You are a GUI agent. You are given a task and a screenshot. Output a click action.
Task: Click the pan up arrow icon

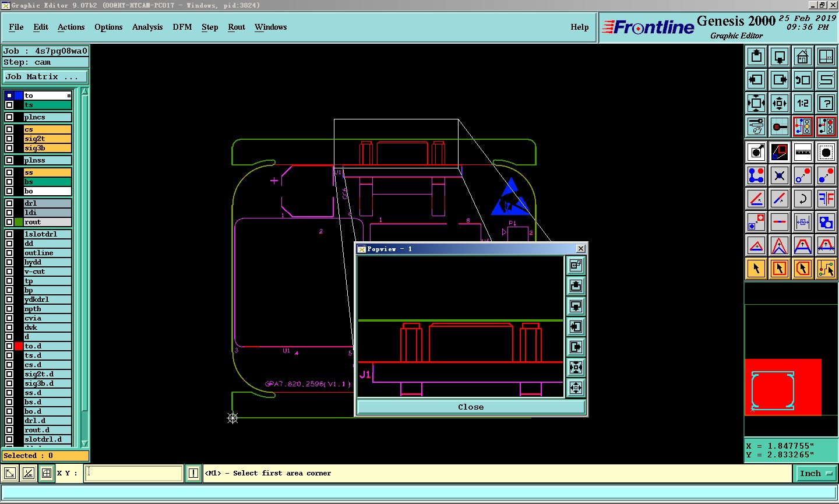point(756,57)
